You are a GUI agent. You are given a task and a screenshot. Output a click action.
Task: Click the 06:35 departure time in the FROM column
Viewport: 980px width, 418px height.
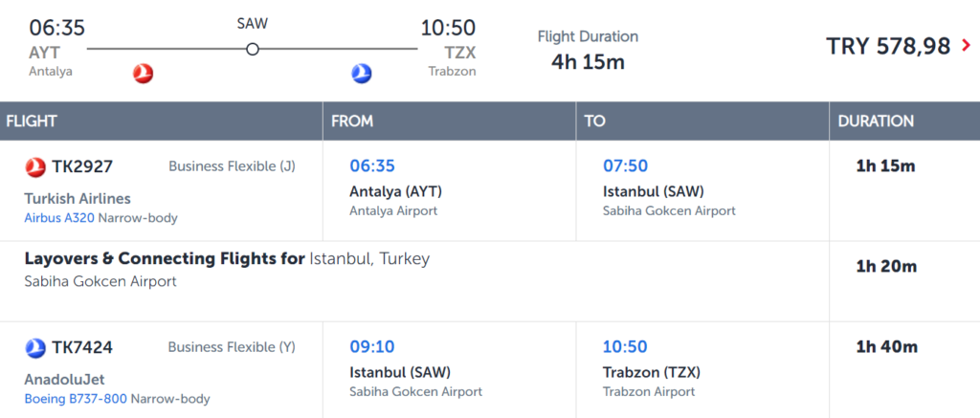(x=372, y=166)
